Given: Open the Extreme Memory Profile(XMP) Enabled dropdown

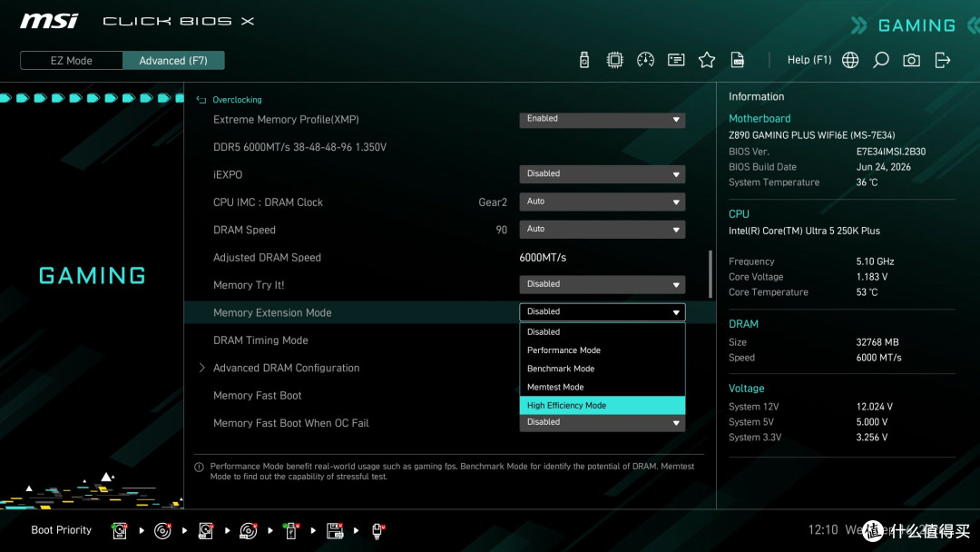Looking at the screenshot, I should click(x=602, y=120).
